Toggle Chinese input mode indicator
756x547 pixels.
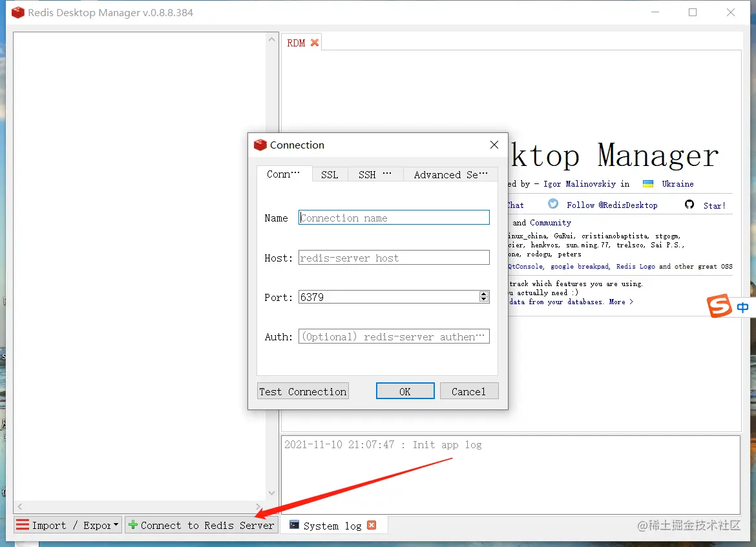point(742,307)
